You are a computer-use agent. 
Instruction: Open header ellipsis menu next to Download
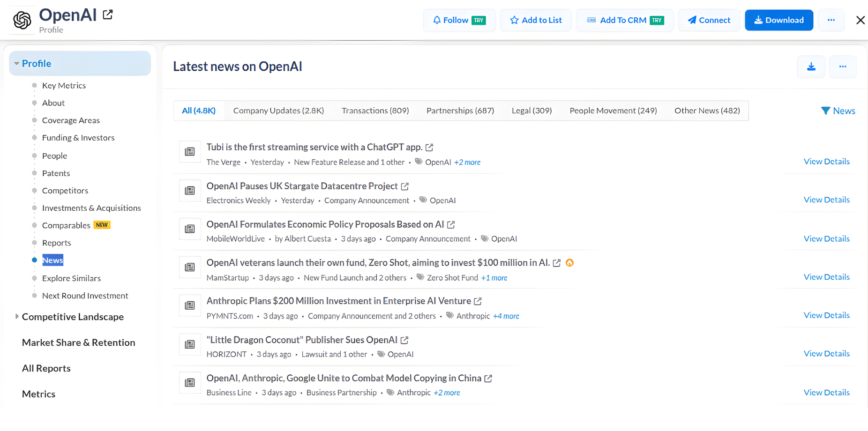coord(831,20)
